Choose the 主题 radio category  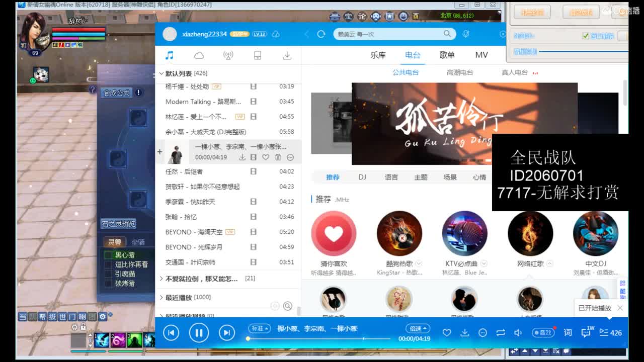(421, 177)
